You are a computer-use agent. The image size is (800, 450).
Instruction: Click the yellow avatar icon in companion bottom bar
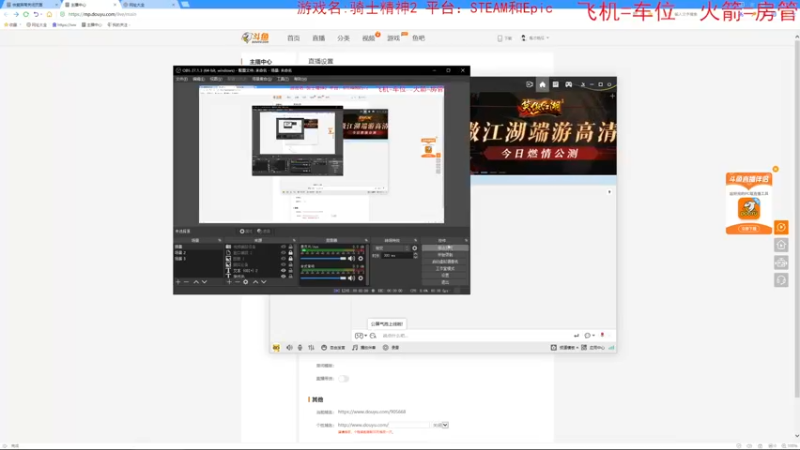pos(276,347)
